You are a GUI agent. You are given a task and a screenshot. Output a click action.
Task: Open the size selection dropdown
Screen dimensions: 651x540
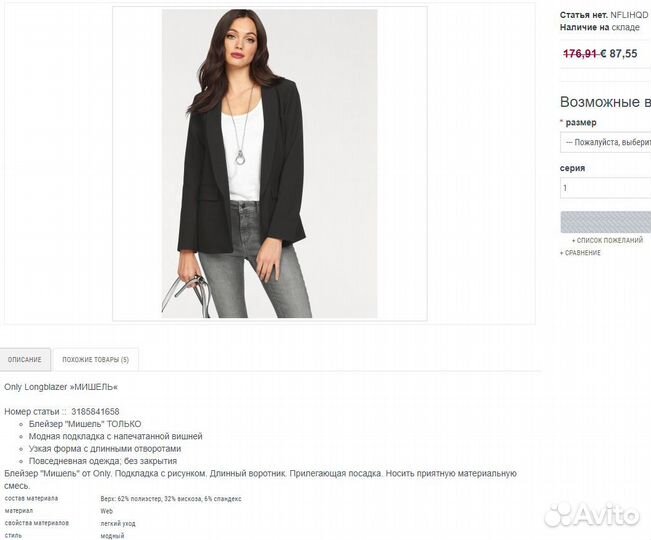point(605,142)
